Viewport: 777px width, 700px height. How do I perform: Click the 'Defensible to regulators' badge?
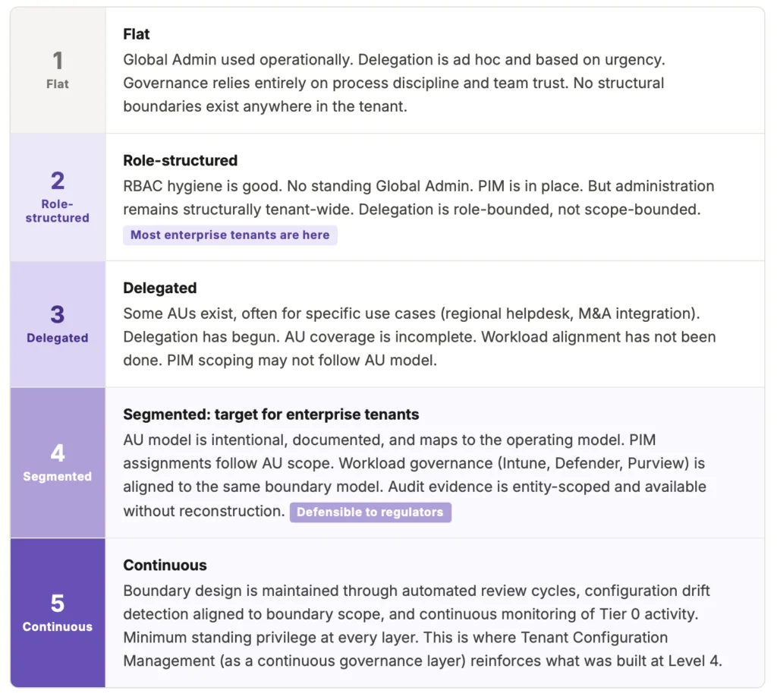click(370, 512)
